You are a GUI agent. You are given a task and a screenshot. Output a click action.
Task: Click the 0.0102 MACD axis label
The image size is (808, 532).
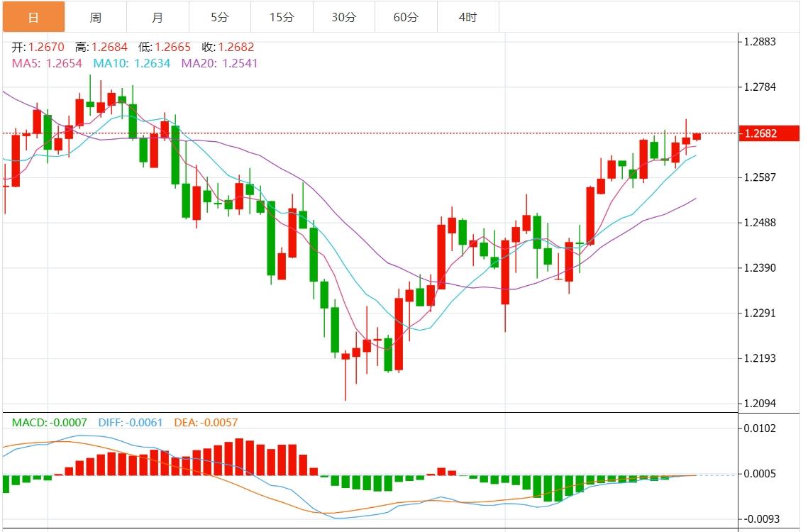pos(759,428)
